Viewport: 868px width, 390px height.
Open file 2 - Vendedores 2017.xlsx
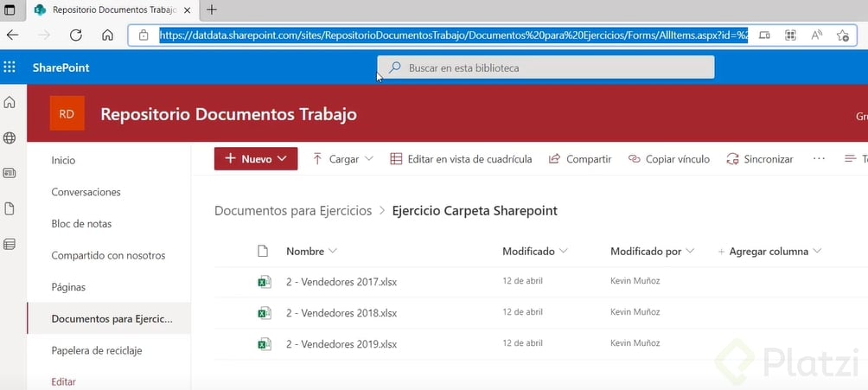(341, 282)
